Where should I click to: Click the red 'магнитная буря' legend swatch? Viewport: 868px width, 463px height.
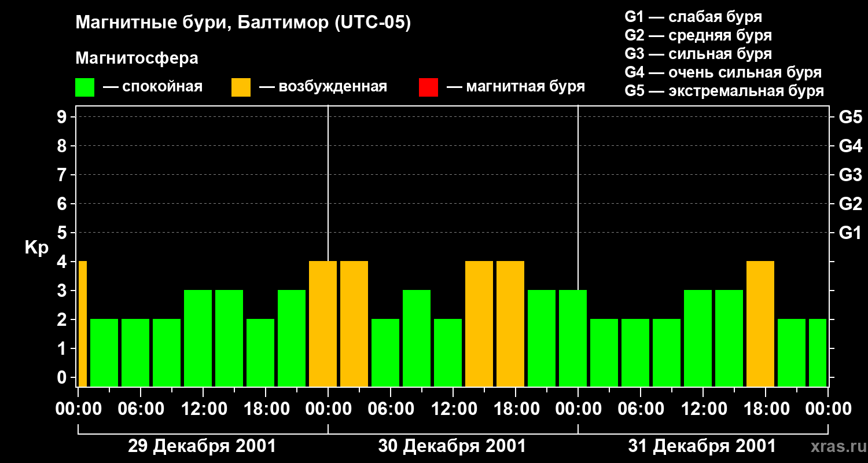click(428, 87)
